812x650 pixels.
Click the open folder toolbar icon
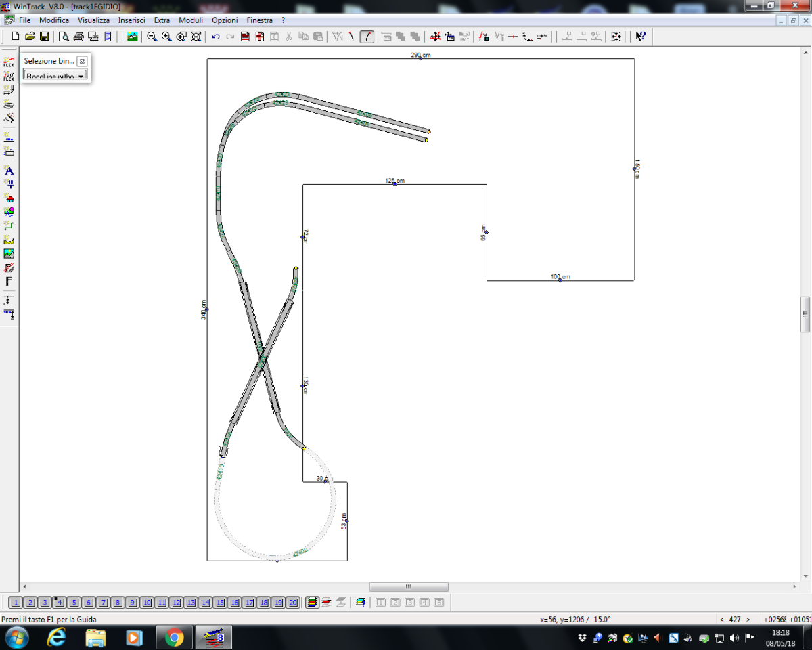[x=30, y=37]
